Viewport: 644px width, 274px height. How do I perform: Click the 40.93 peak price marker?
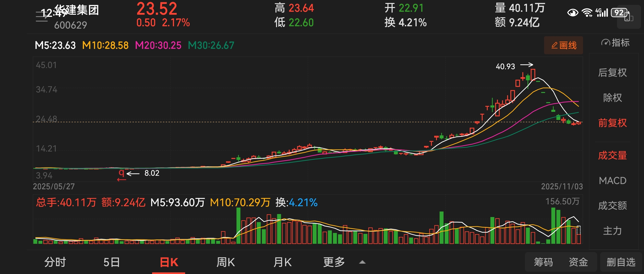pyautogui.click(x=505, y=66)
